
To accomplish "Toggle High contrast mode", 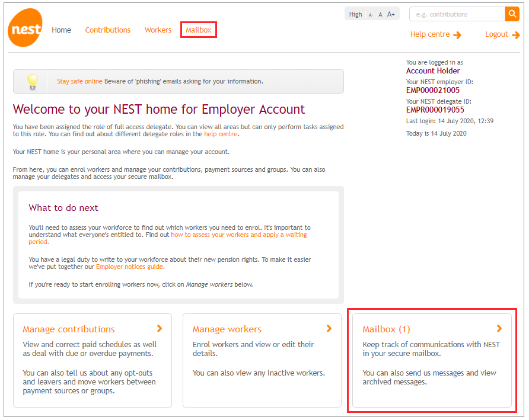I will 355,14.
